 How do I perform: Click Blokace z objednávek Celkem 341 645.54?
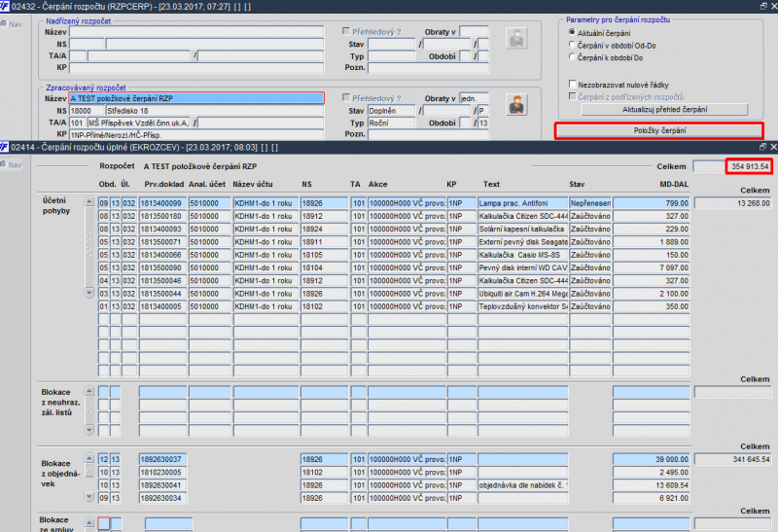[x=733, y=459]
